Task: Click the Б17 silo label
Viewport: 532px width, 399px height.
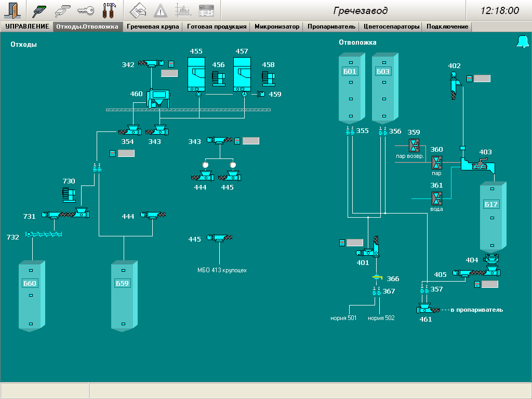Action: pyautogui.click(x=491, y=204)
